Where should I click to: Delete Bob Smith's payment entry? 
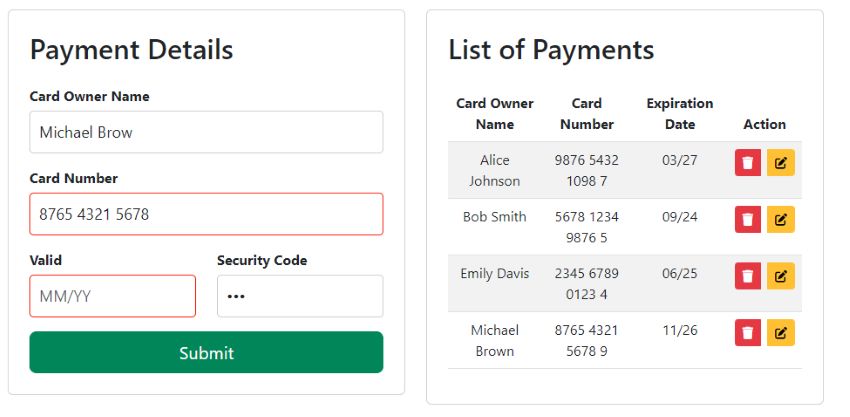(x=748, y=220)
